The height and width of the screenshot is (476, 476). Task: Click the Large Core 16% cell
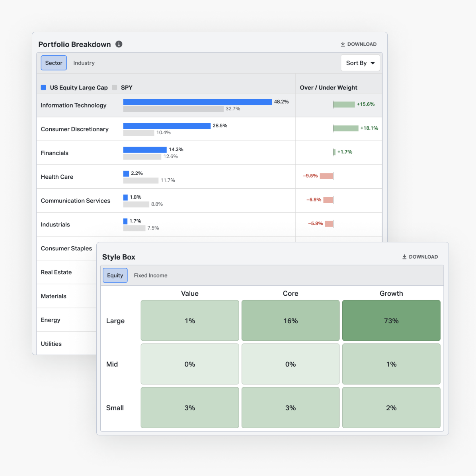(x=291, y=321)
